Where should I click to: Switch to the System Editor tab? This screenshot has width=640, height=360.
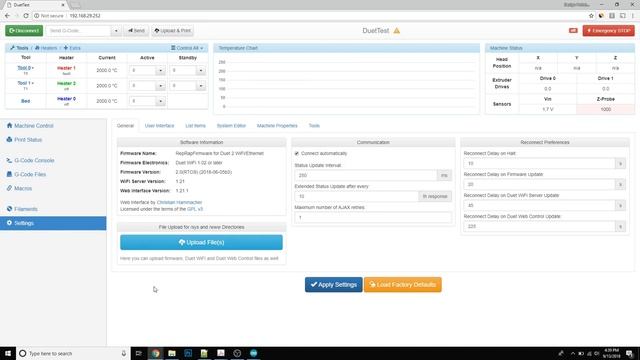click(231, 126)
